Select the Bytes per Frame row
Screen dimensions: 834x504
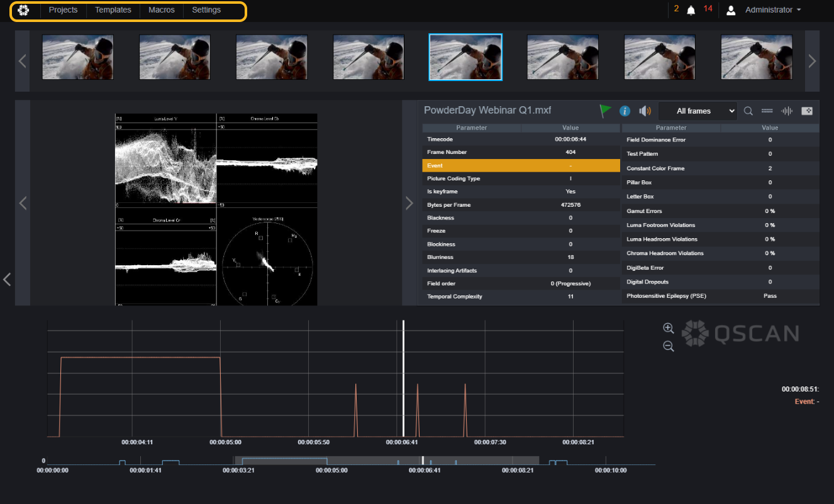tap(521, 205)
